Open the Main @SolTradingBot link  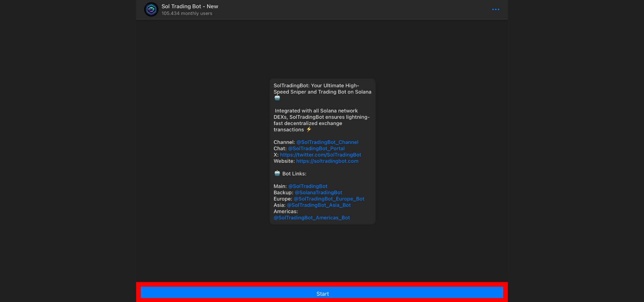pos(308,186)
